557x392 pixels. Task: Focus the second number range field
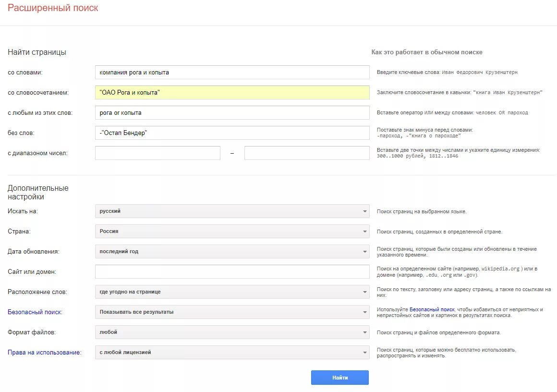tap(307, 153)
